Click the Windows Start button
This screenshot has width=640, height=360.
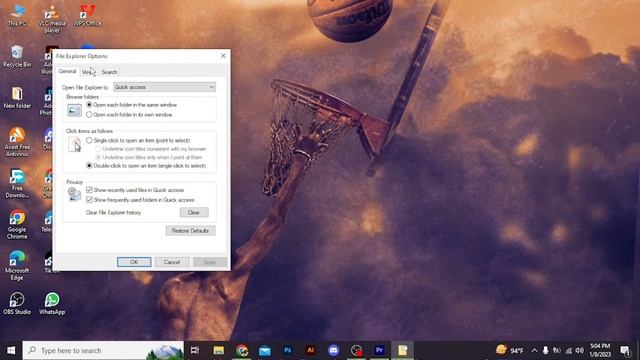(11, 350)
